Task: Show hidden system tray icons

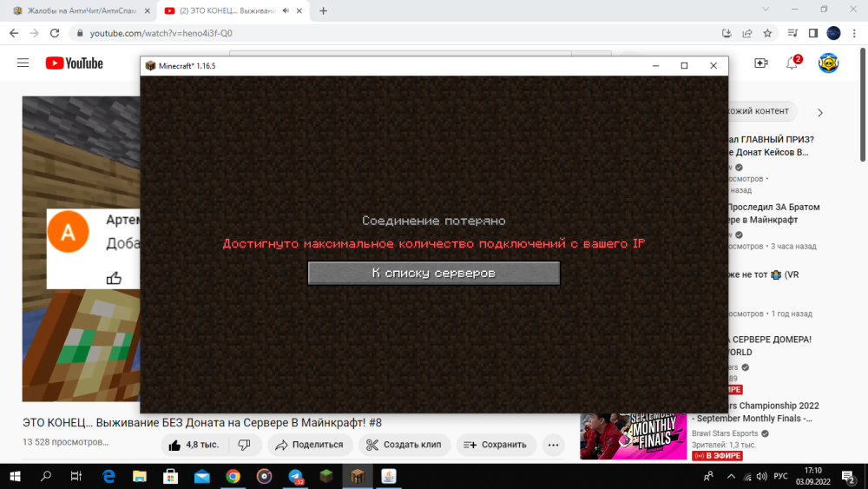Action: click(x=731, y=476)
